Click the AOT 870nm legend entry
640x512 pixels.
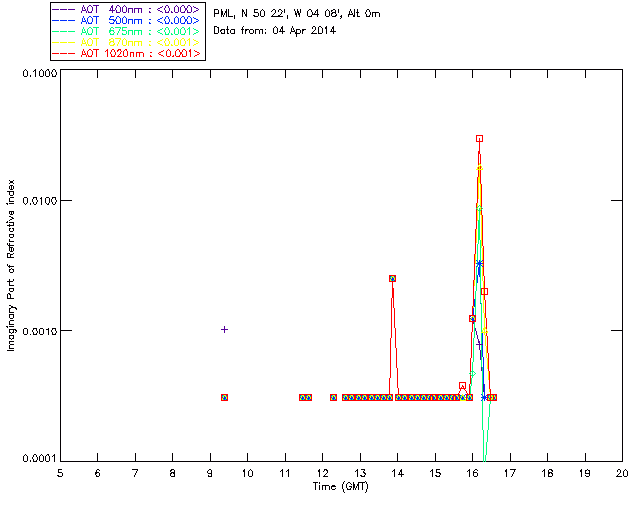point(127,42)
